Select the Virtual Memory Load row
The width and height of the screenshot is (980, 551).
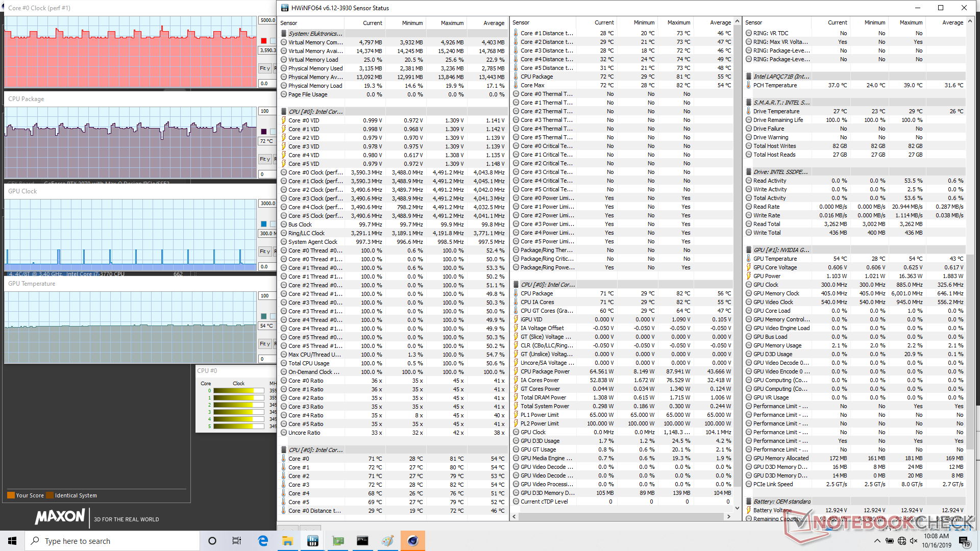[x=393, y=60]
